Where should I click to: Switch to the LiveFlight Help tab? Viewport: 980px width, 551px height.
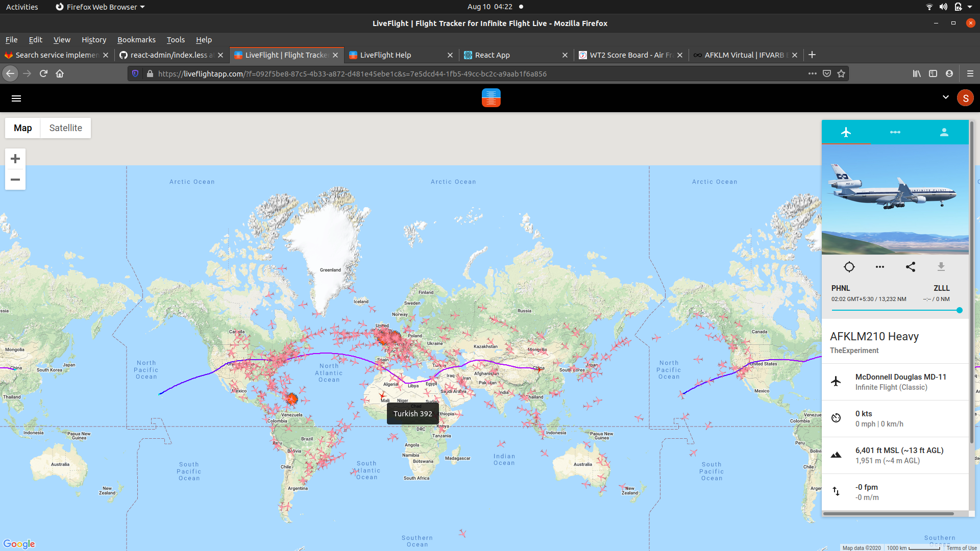click(385, 55)
